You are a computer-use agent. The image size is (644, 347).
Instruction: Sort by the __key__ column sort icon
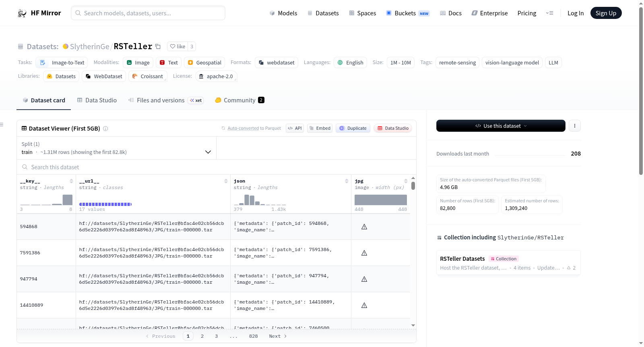coord(71,181)
